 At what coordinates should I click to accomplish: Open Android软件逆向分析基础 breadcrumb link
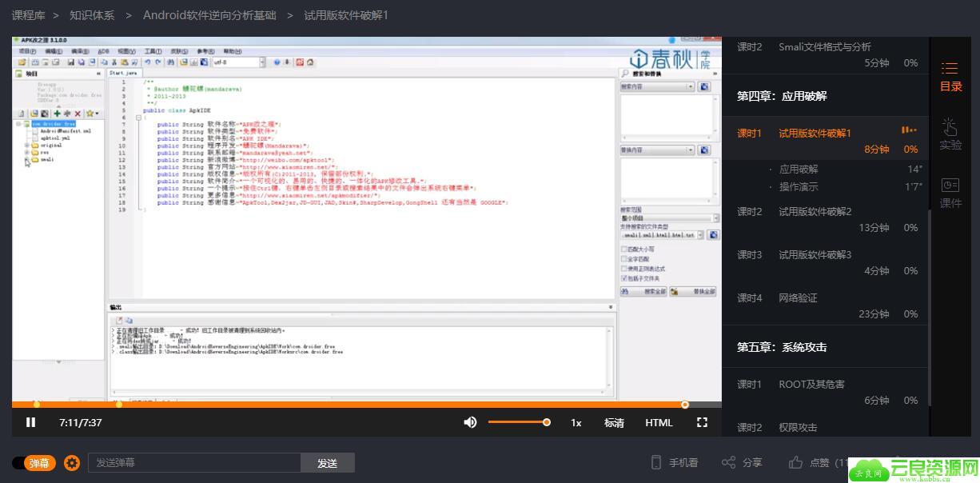coord(209,15)
